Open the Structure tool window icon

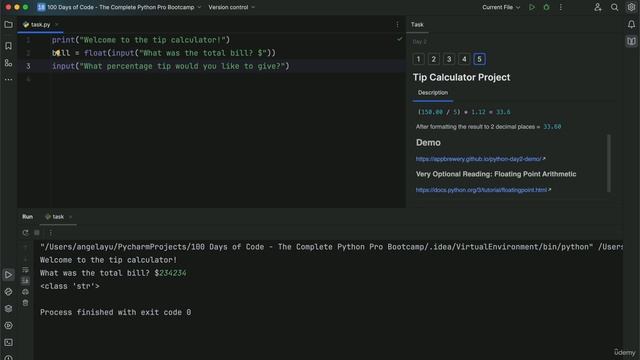coord(8,63)
